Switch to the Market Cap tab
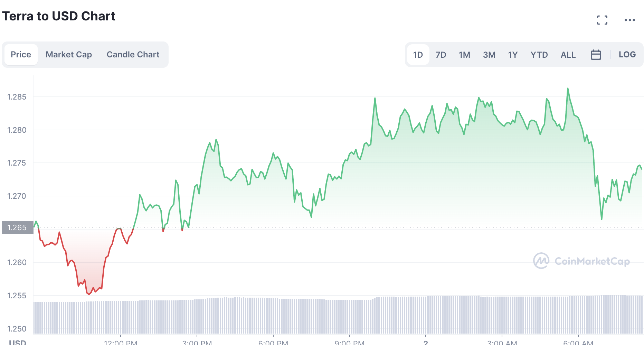Screen dimensions: 644x345 click(x=69, y=55)
